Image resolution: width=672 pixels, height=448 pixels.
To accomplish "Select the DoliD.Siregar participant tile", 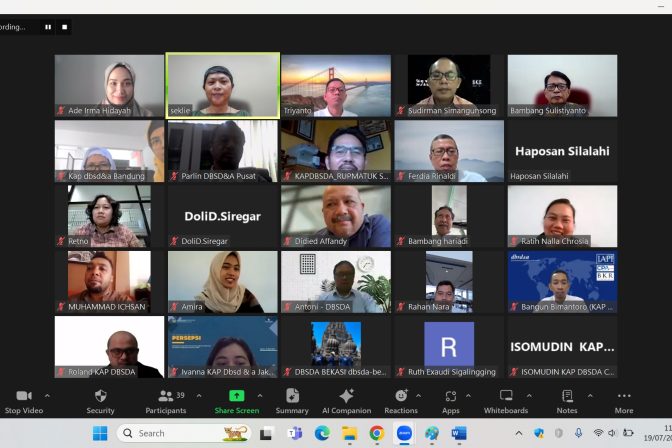I will [222, 215].
